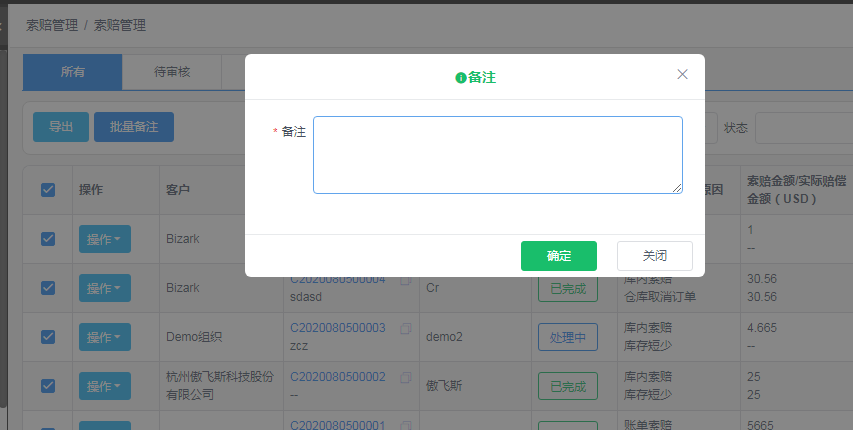Open claim link C2020080500004
853x430 pixels.
(337, 280)
